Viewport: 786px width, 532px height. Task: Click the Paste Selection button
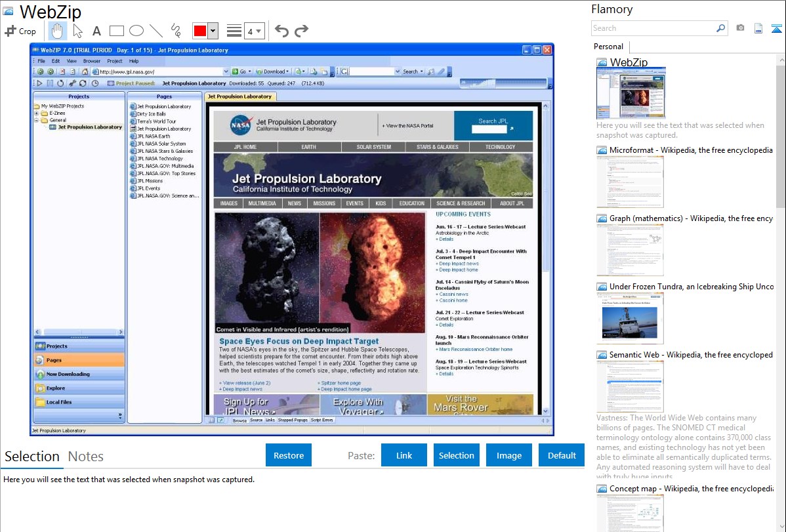(x=457, y=455)
